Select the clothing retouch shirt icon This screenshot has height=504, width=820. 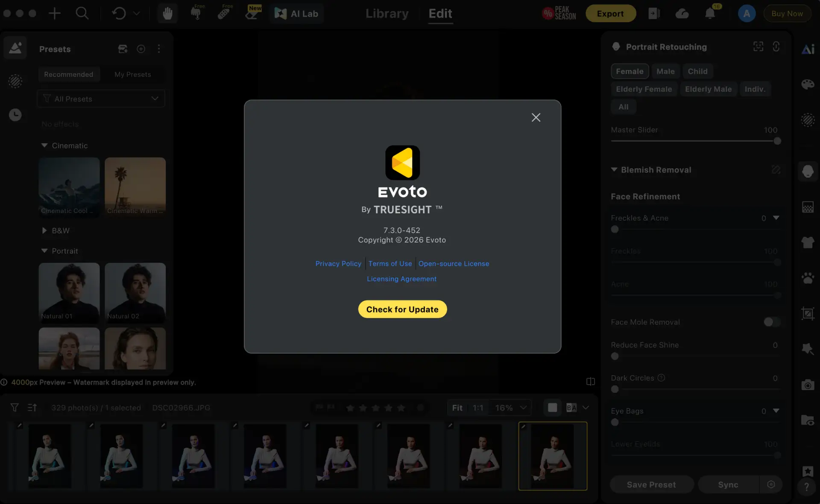click(x=808, y=242)
